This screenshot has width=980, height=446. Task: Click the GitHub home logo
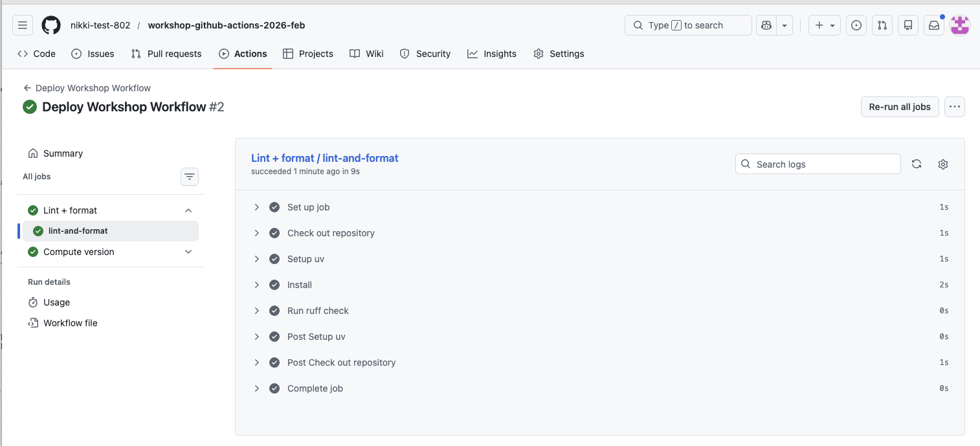click(50, 25)
